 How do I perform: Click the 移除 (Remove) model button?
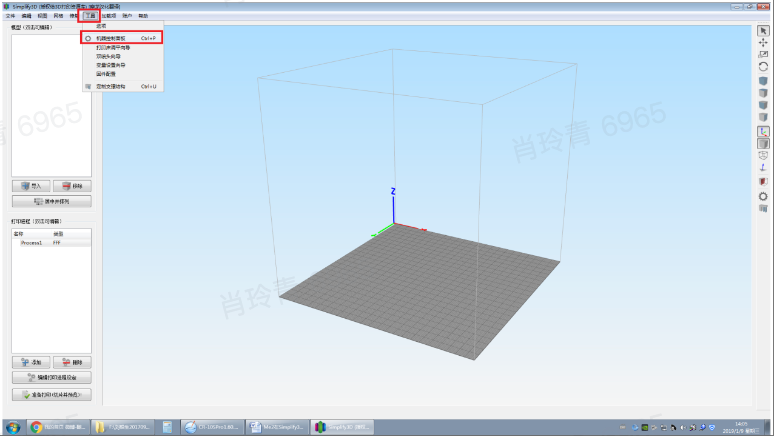click(72, 186)
